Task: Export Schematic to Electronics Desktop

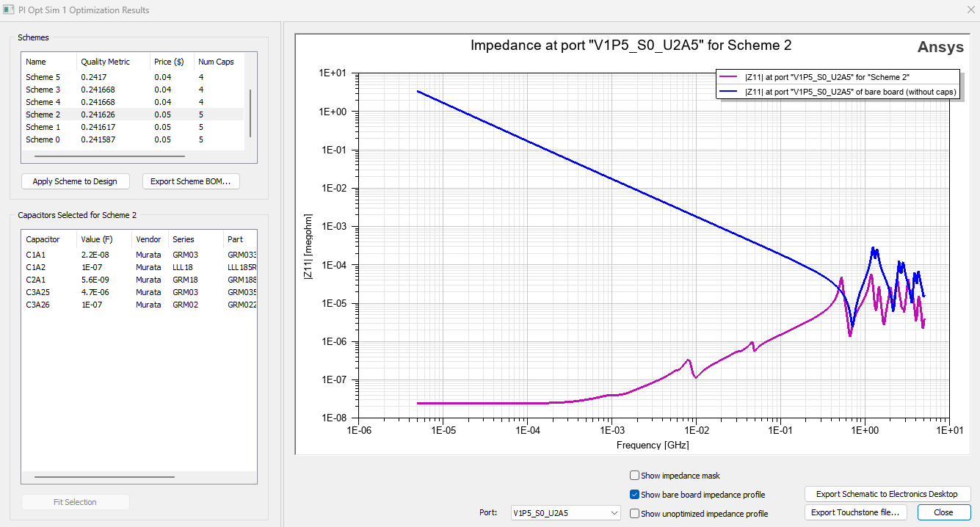Action: (x=887, y=494)
